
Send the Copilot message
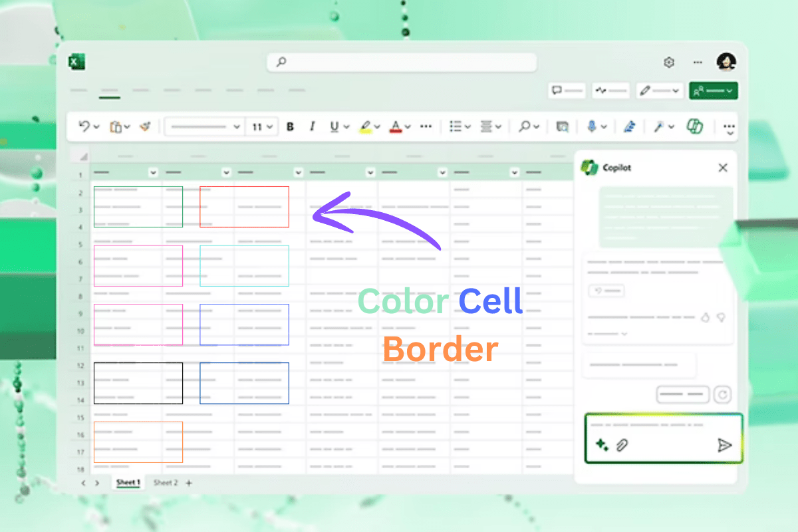(x=725, y=445)
